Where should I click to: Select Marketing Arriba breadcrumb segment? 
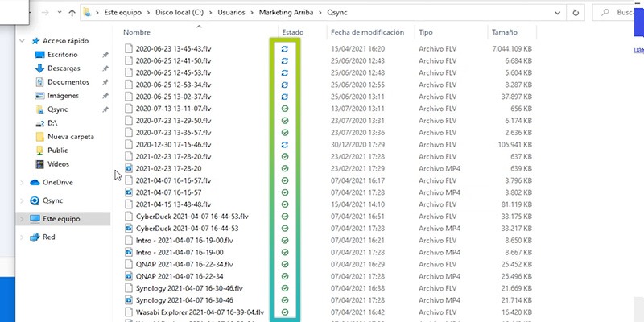[286, 13]
